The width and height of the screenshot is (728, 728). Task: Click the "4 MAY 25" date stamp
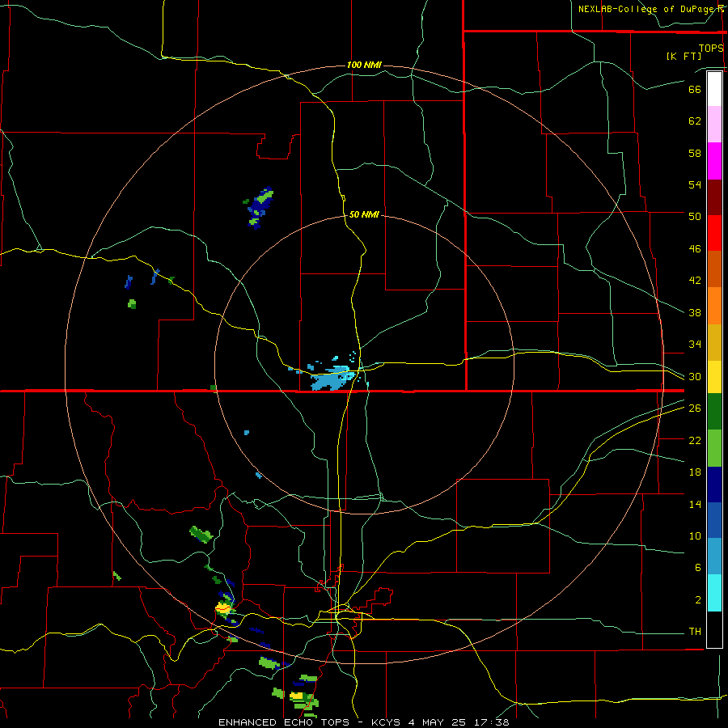tap(438, 722)
